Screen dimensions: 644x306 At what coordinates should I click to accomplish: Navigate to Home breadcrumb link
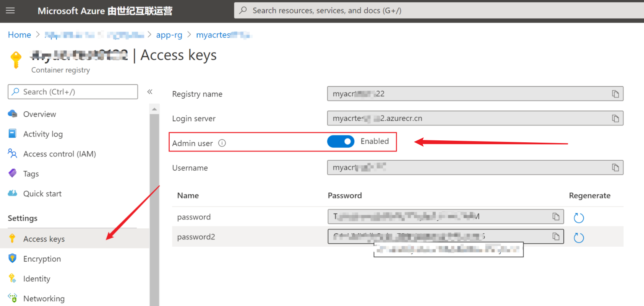(19, 35)
